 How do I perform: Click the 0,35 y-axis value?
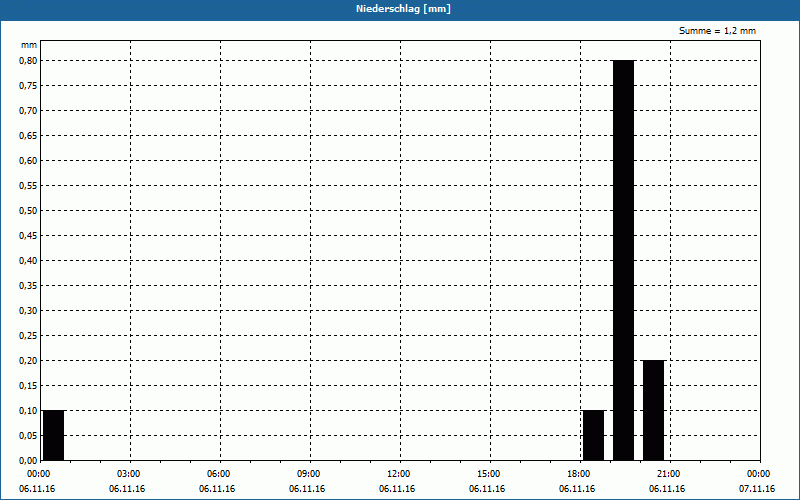pos(28,286)
